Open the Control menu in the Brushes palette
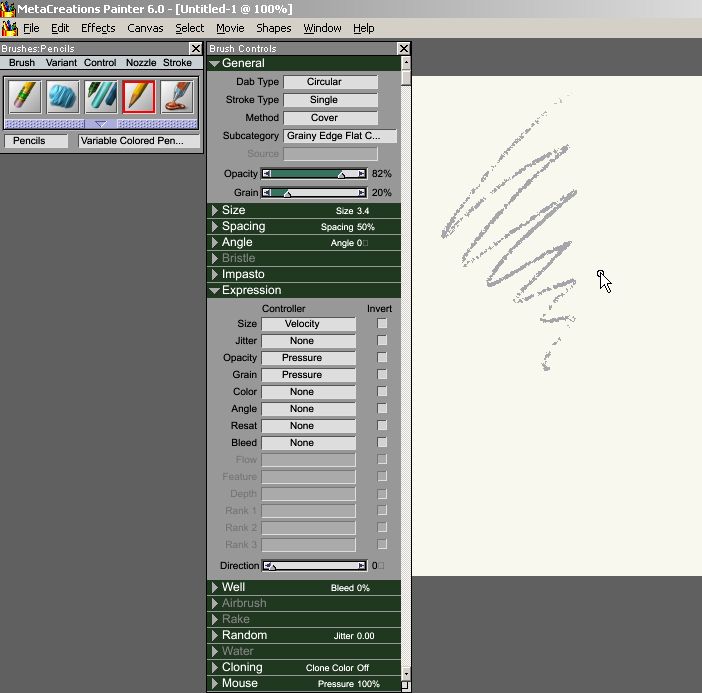The width and height of the screenshot is (702, 693). (x=100, y=63)
